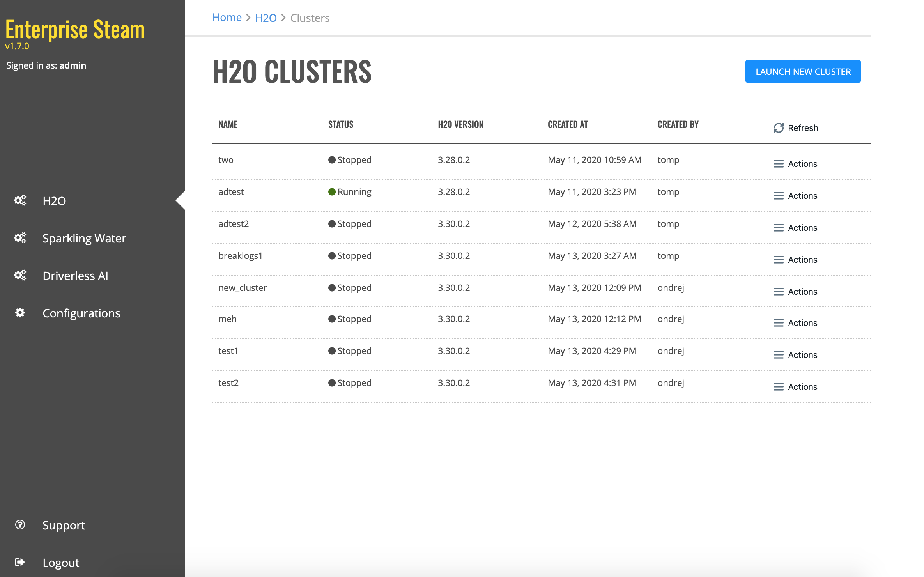Click the green Running status dot for adtest

click(x=332, y=192)
